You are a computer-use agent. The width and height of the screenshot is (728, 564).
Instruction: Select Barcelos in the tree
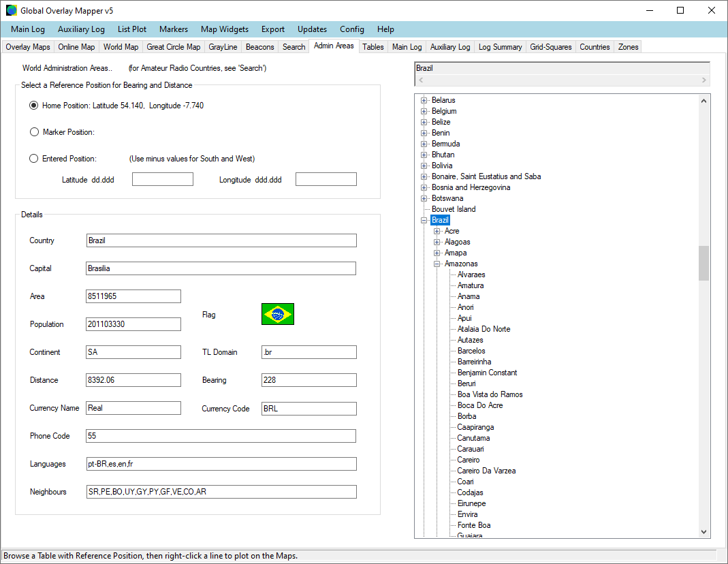tap(471, 351)
